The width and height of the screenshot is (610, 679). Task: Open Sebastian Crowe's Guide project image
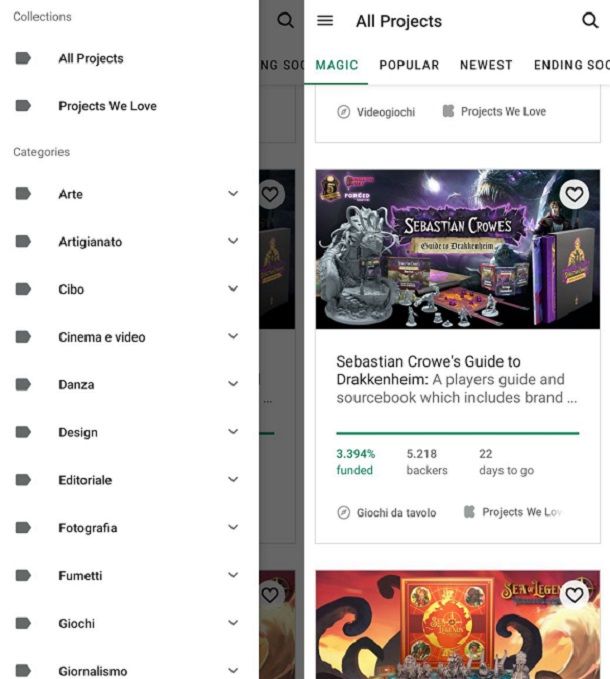click(x=458, y=249)
